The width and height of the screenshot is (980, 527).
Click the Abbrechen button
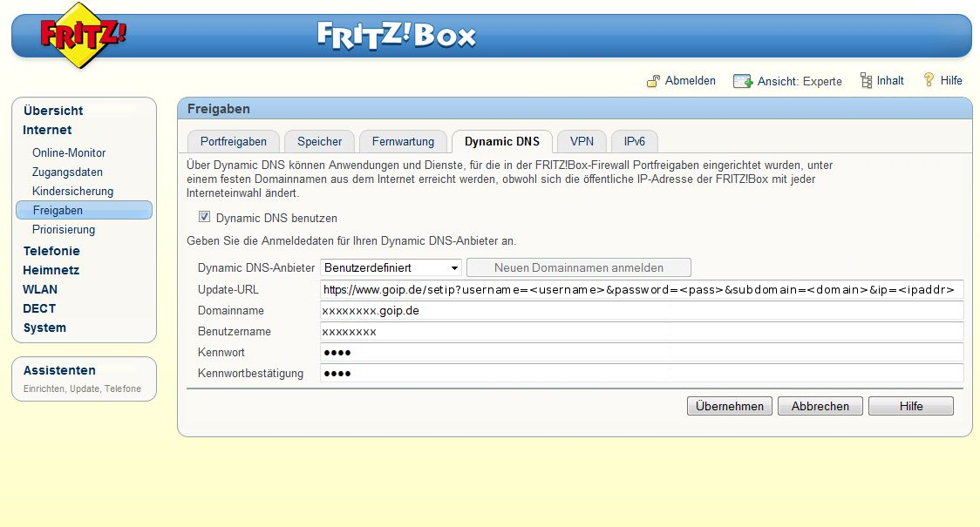pos(820,406)
